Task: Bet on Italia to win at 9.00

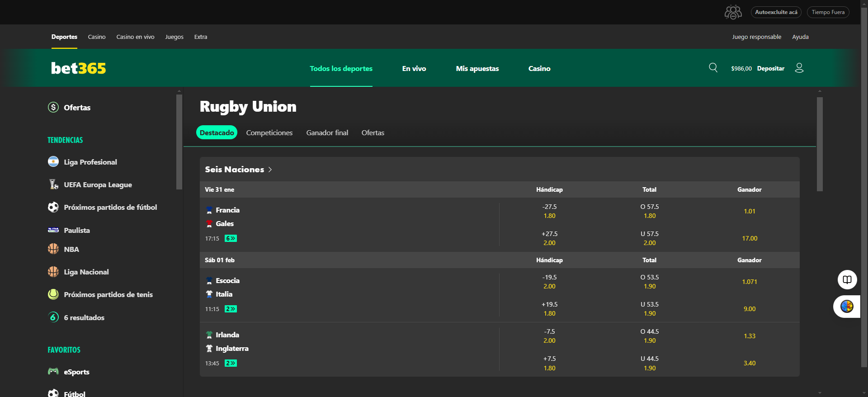Action: pyautogui.click(x=750, y=309)
